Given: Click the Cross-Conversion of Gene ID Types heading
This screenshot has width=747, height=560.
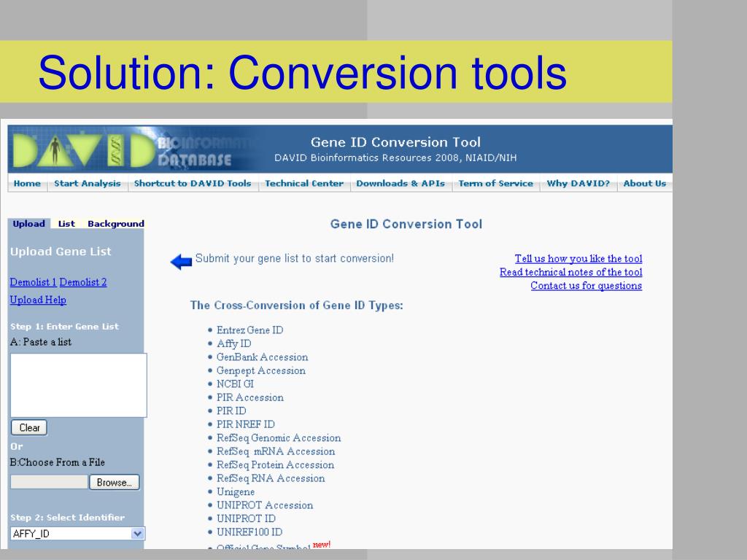Looking at the screenshot, I should point(296,306).
